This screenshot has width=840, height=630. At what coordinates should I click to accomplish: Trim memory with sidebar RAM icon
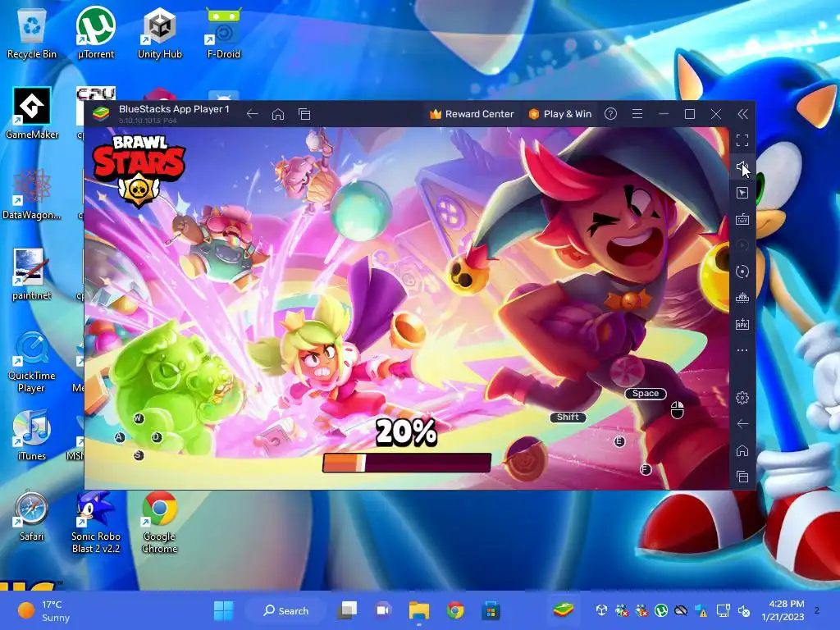click(742, 298)
